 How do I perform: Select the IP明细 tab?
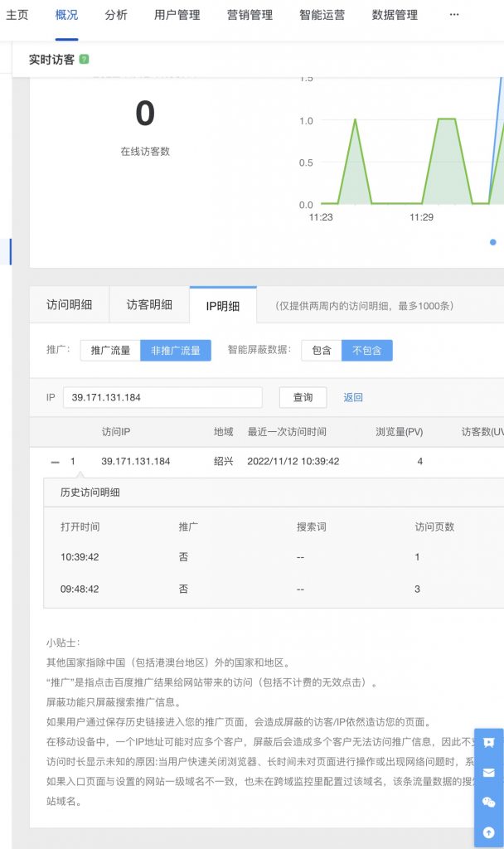(x=223, y=306)
